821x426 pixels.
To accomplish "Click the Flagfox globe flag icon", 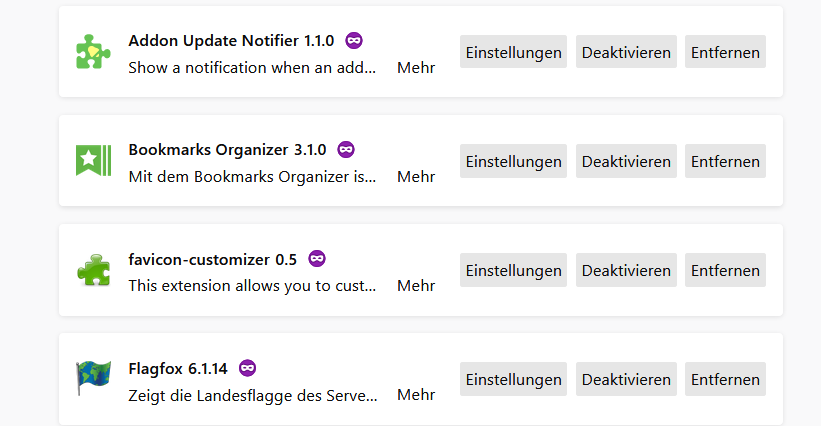I will (94, 379).
